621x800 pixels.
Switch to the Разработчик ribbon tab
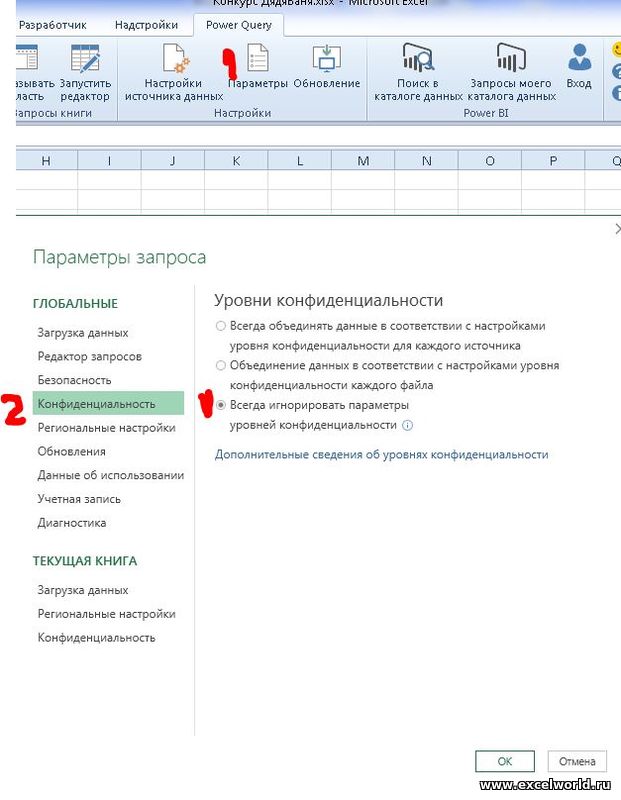pyautogui.click(x=53, y=25)
